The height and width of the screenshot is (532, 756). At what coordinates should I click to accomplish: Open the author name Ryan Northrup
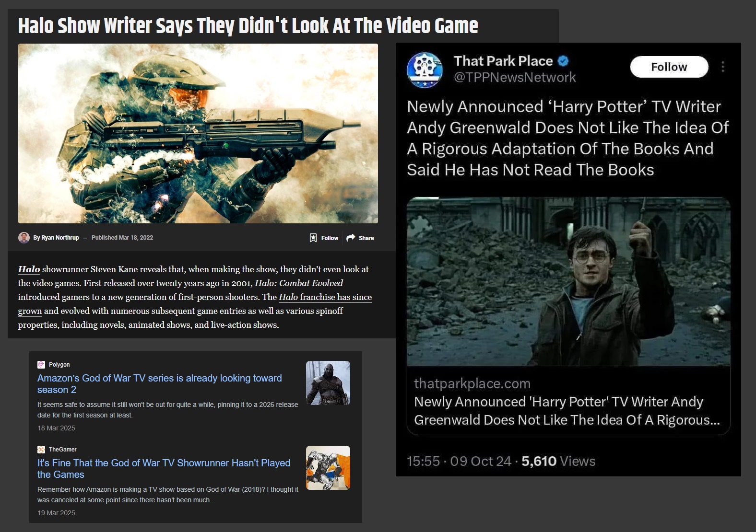tap(60, 238)
